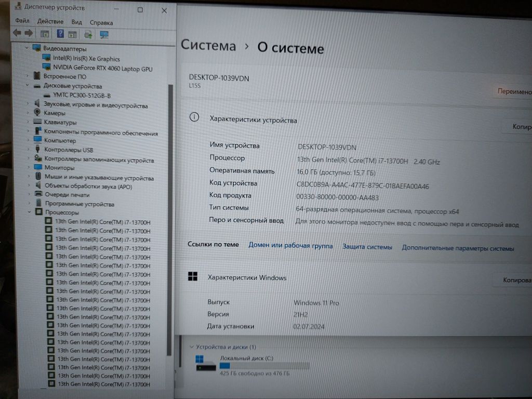Collapse Устройства и диски section in Explorer
The width and height of the screenshot is (532, 399).
click(x=191, y=347)
